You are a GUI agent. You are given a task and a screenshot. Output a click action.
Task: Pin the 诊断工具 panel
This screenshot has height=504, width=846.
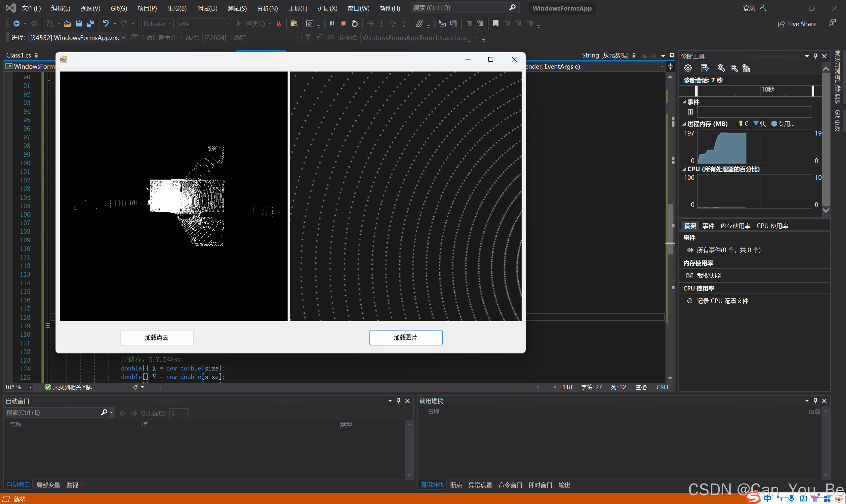click(815, 56)
